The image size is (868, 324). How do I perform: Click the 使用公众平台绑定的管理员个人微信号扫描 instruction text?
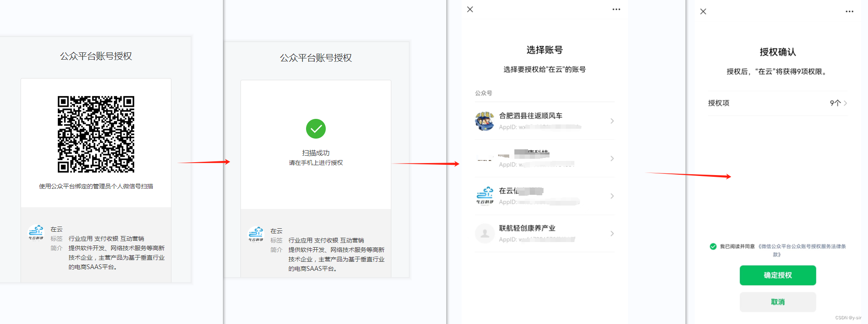coord(96,186)
